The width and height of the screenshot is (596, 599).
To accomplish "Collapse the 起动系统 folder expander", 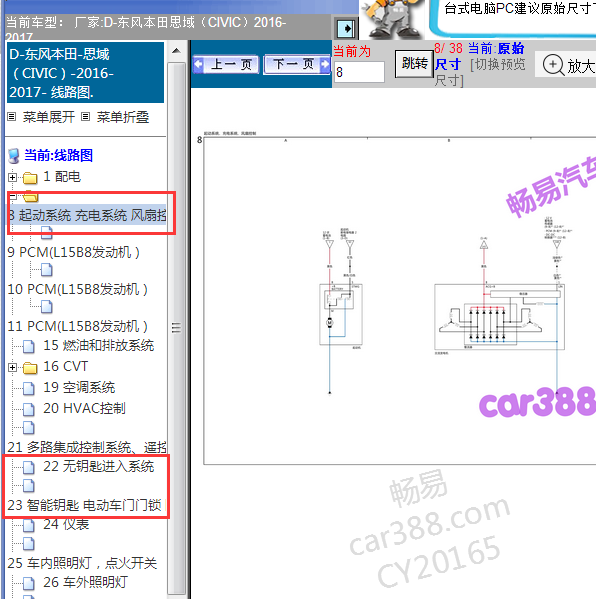I will point(12,196).
